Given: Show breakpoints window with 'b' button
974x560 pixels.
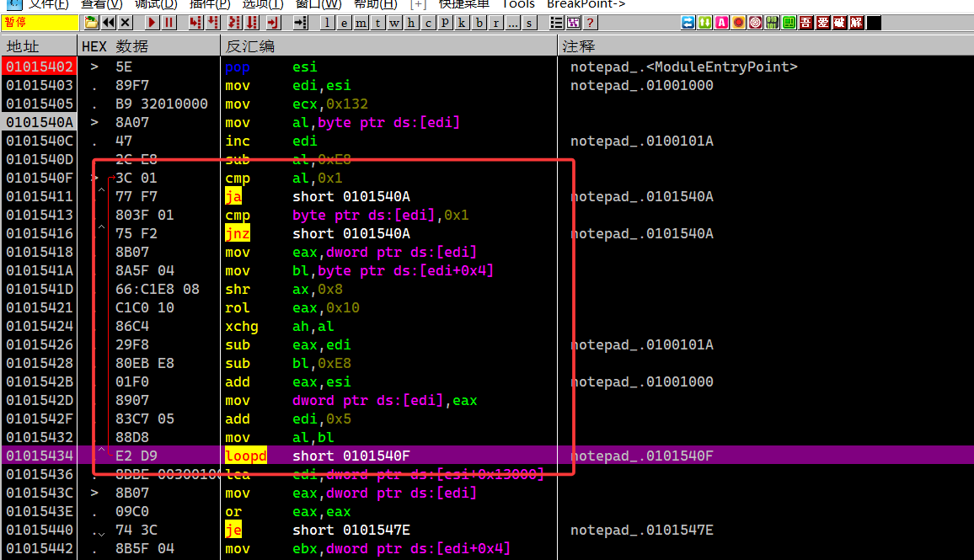Looking at the screenshot, I should (479, 23).
